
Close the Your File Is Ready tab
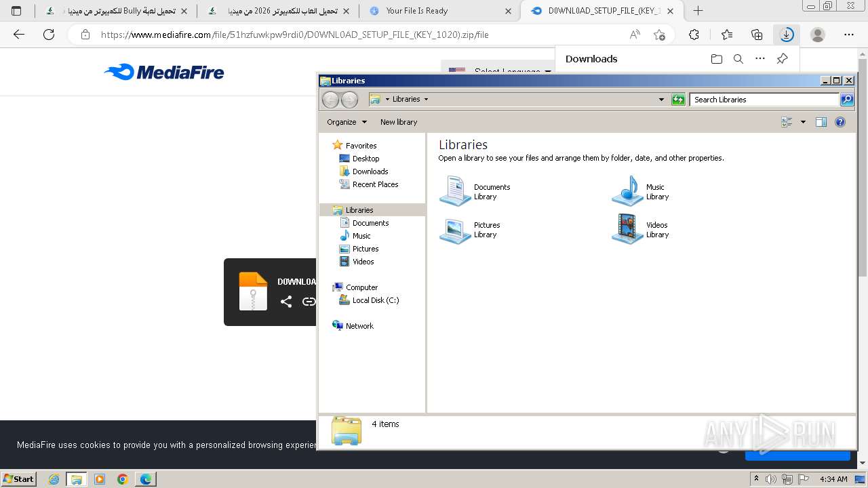pos(508,11)
